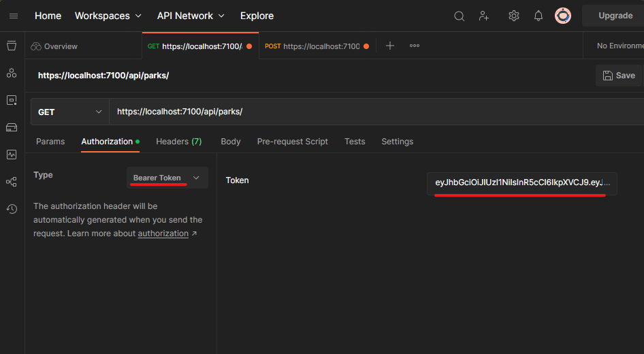Open Environments in the sidebar
The height and width of the screenshot is (354, 644).
tap(12, 100)
